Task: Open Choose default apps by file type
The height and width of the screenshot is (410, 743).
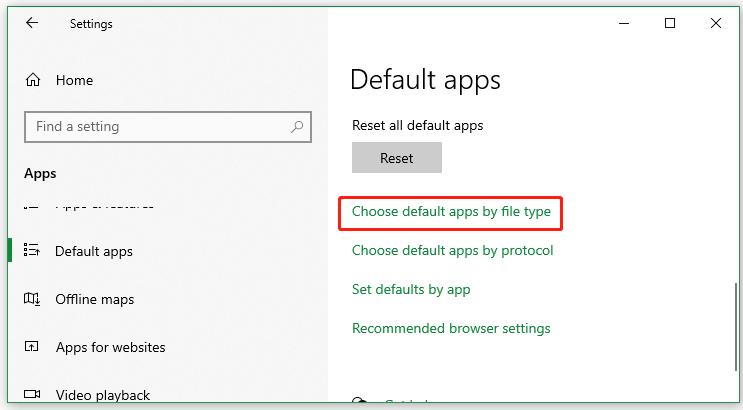Action: 451,212
